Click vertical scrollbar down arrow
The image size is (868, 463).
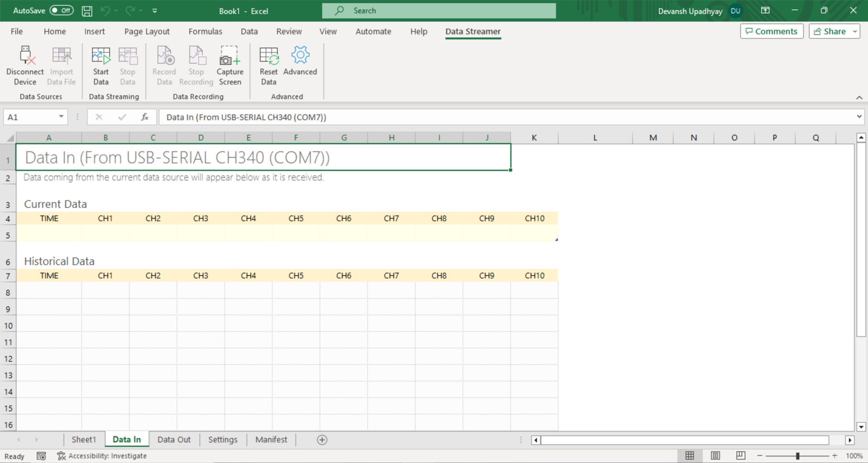click(861, 427)
